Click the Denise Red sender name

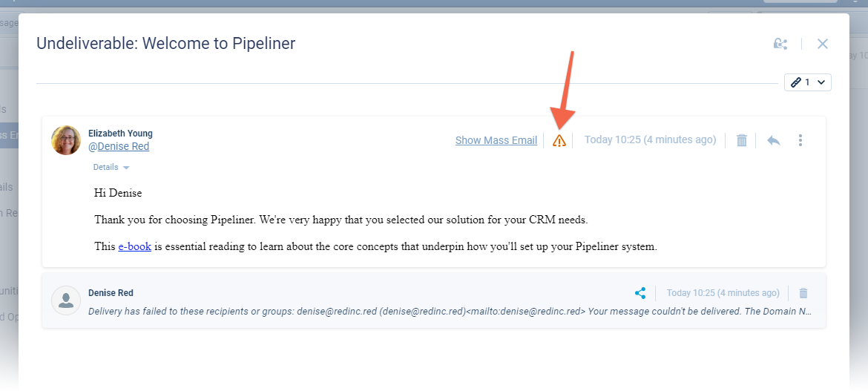pos(111,293)
